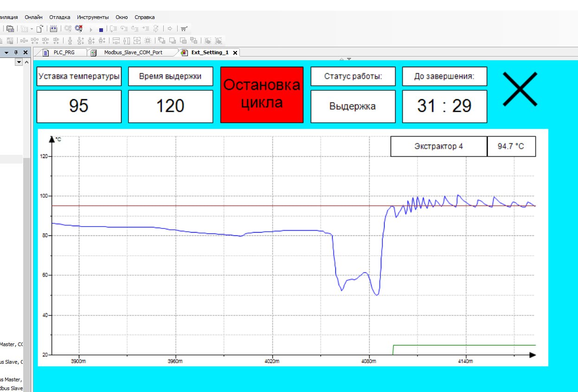Open the Справка menu

tap(144, 17)
